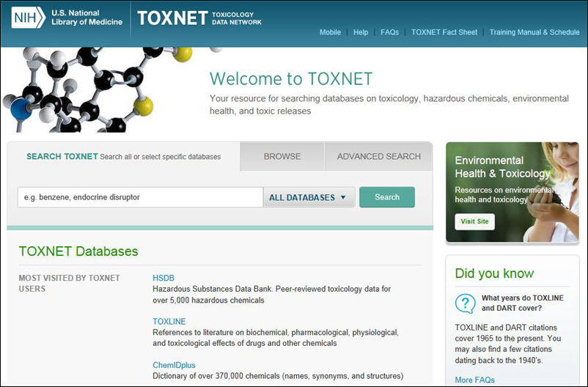The height and width of the screenshot is (387, 588).
Task: Click the question mark speech bubble icon
Action: coord(465,303)
